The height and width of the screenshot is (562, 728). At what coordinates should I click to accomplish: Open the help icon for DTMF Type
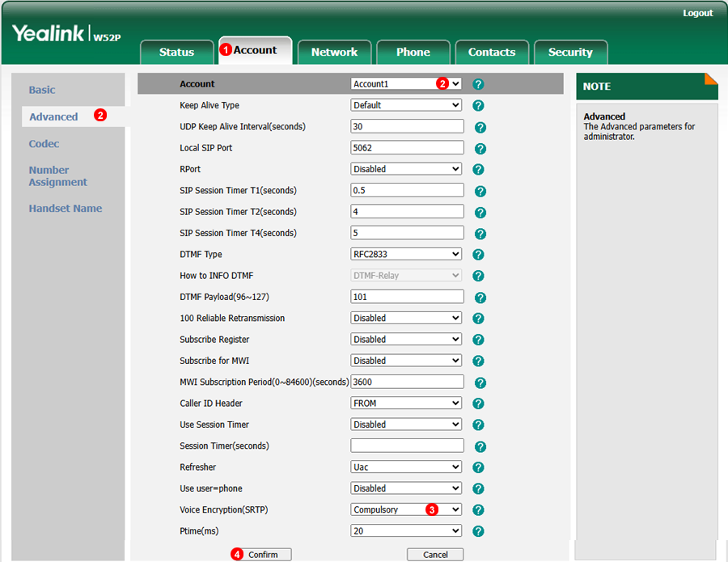point(478,255)
